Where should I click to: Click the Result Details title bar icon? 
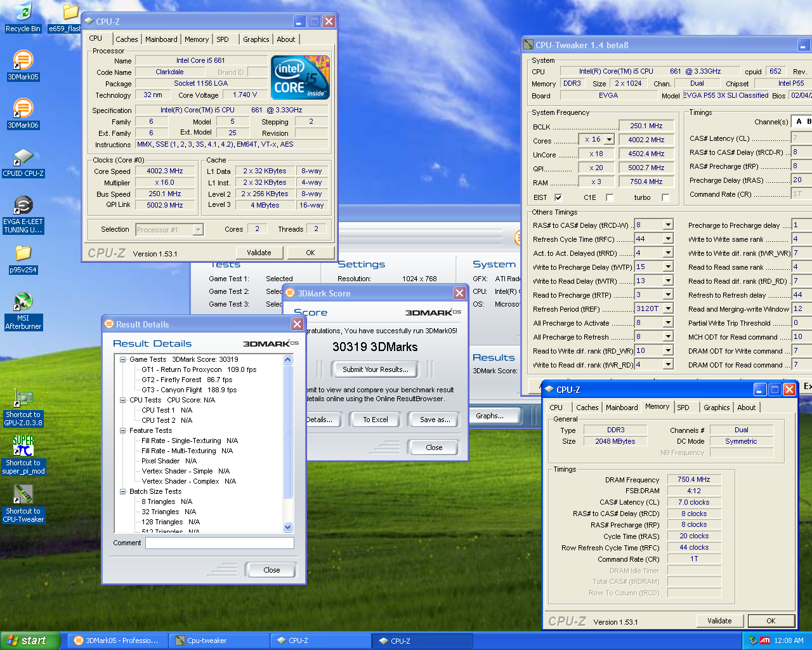(108, 324)
